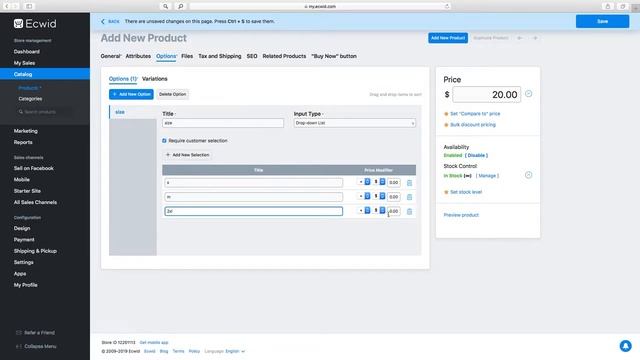The image size is (640, 360).
Task: Open My Sales in the sidebar
Action: [24, 63]
